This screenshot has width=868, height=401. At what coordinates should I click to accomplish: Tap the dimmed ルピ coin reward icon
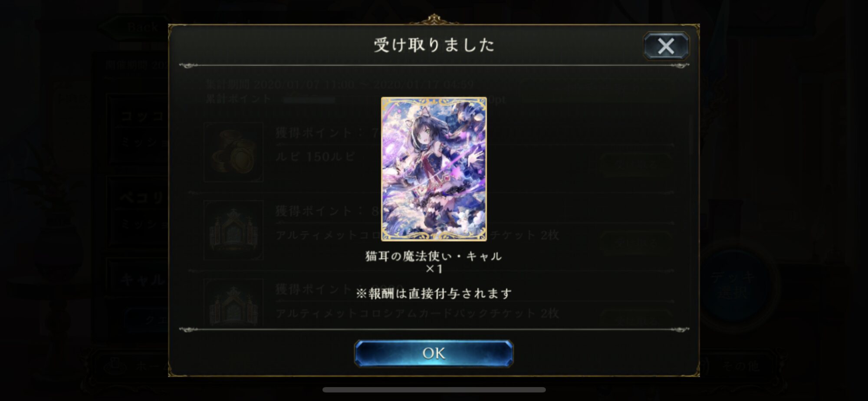tap(233, 152)
